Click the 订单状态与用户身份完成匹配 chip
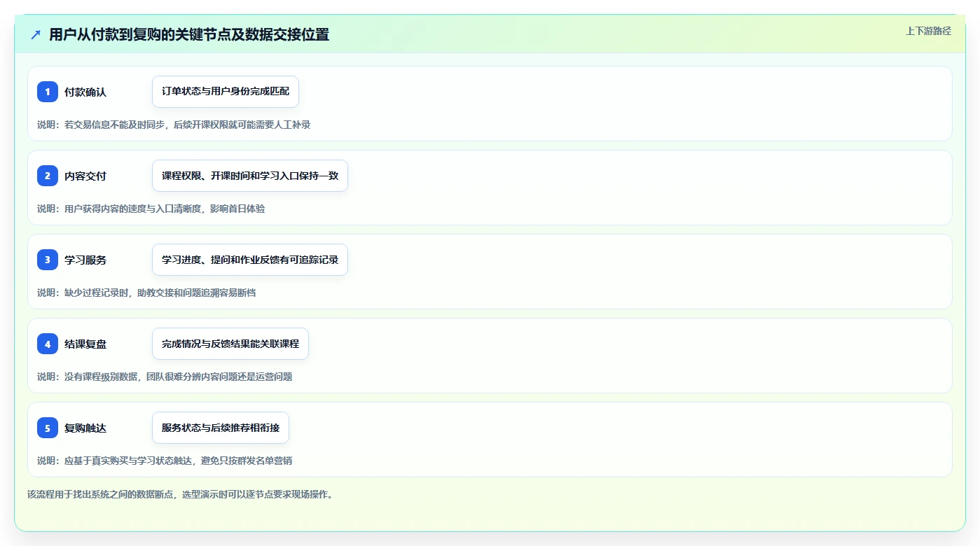This screenshot has height=546, width=980. pyautogui.click(x=226, y=92)
